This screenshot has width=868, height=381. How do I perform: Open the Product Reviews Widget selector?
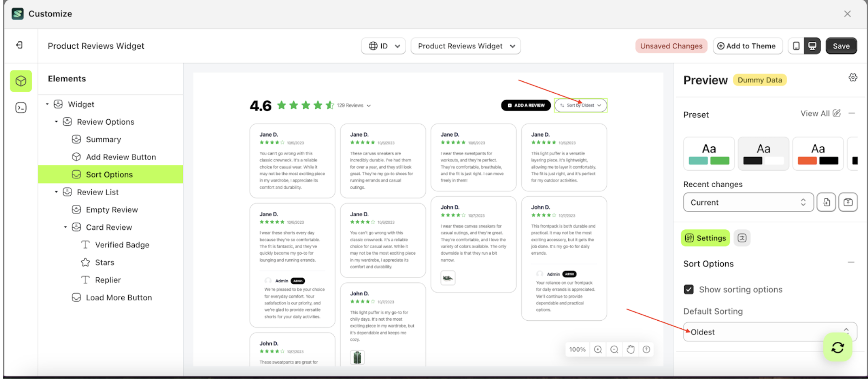point(465,46)
